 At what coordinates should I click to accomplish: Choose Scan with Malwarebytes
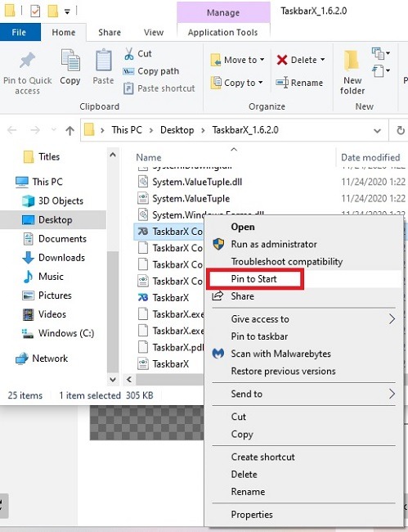point(280,354)
